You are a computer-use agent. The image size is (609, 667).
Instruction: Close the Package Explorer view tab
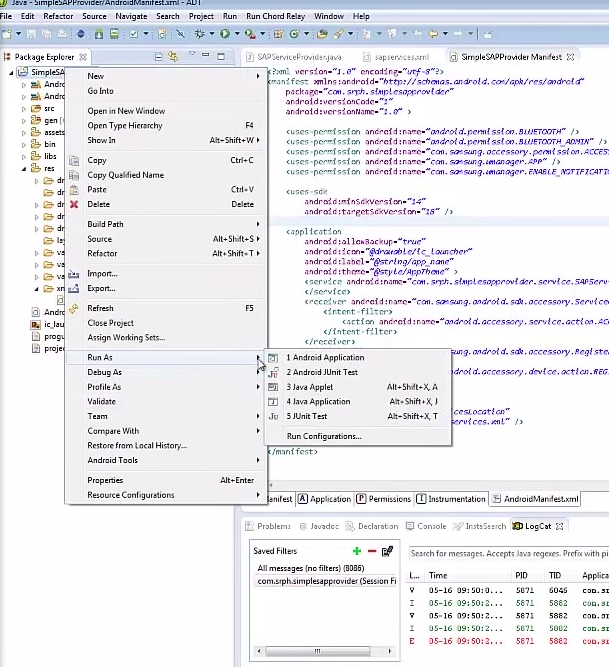pos(83,57)
